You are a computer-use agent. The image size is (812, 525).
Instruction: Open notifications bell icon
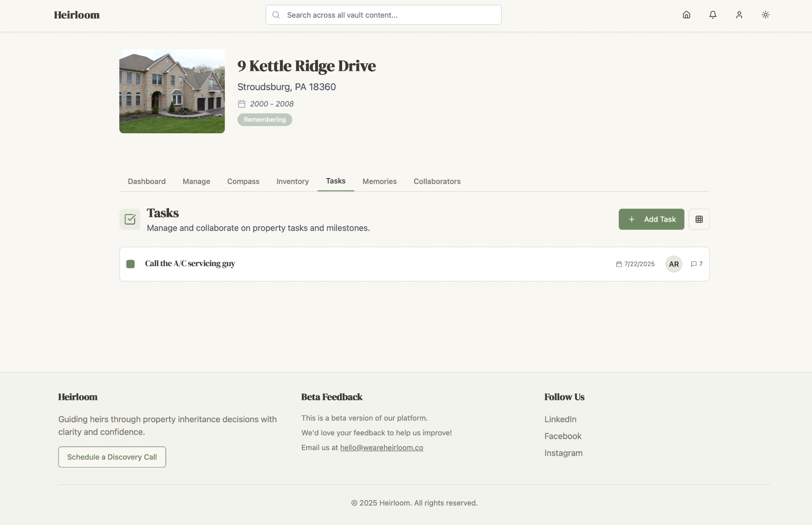713,15
